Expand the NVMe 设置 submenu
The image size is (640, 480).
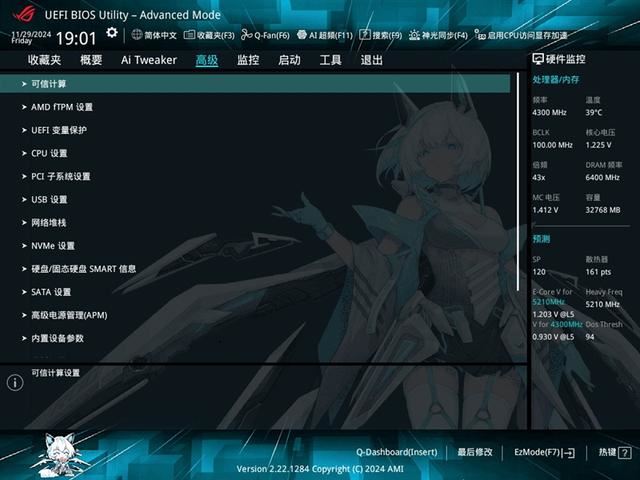[x=53, y=246]
